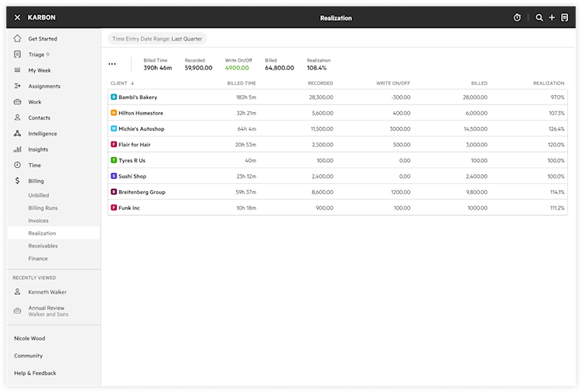This screenshot has height=392, width=582.
Task: Open Billing Runs submenu item
Action: click(x=43, y=208)
